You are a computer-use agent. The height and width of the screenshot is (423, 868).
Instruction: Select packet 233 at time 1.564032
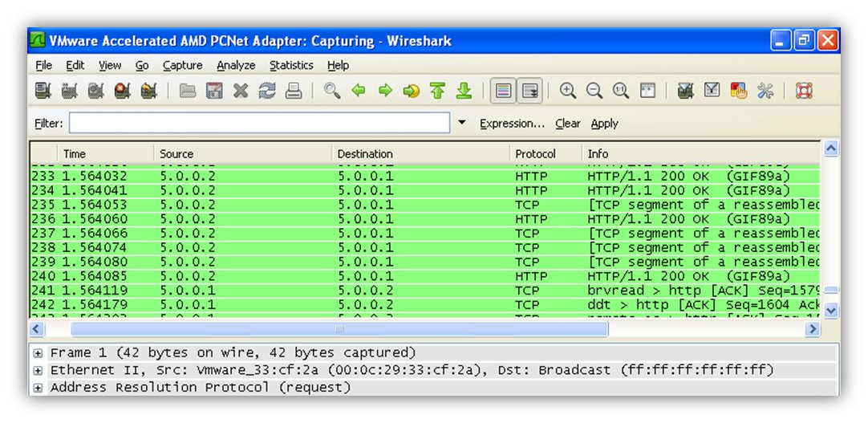pyautogui.click(x=424, y=177)
